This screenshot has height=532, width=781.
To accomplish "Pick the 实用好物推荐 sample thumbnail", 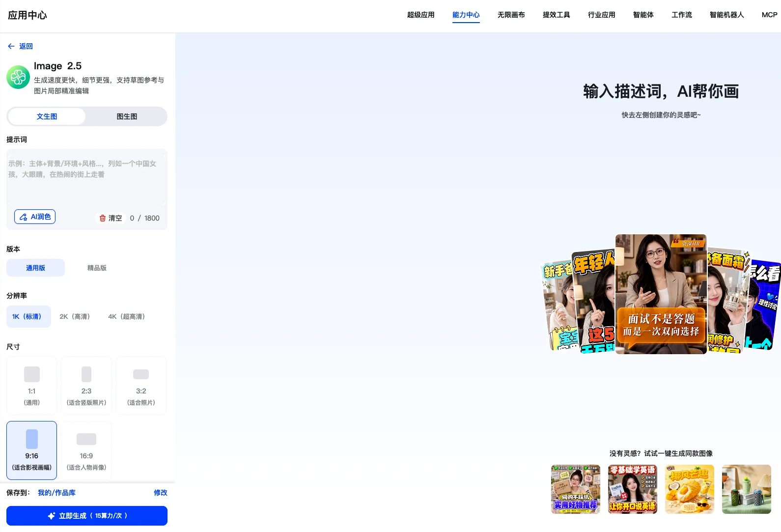I will point(576,489).
